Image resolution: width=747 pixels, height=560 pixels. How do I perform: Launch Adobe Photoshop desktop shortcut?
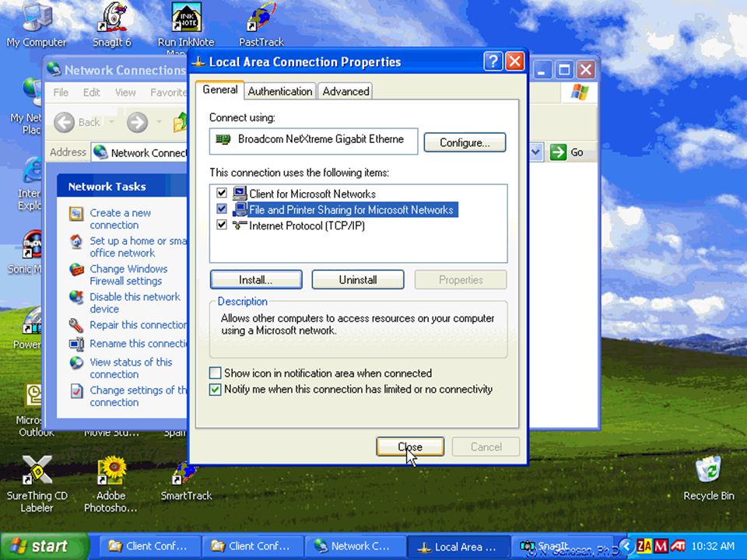[x=111, y=483]
